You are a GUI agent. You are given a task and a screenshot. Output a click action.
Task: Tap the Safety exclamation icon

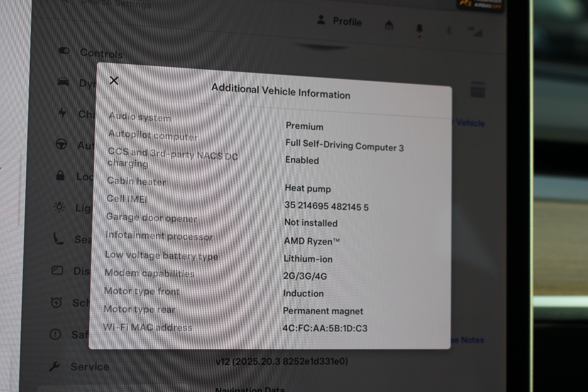55,334
